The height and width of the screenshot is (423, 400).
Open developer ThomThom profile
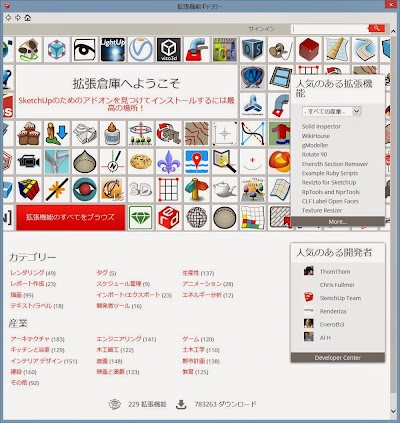click(x=335, y=272)
